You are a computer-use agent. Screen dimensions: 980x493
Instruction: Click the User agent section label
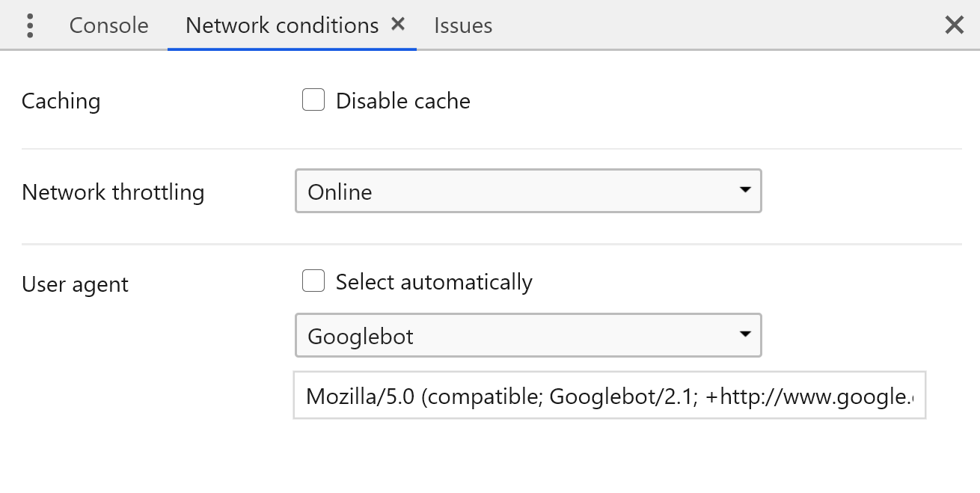tap(75, 284)
